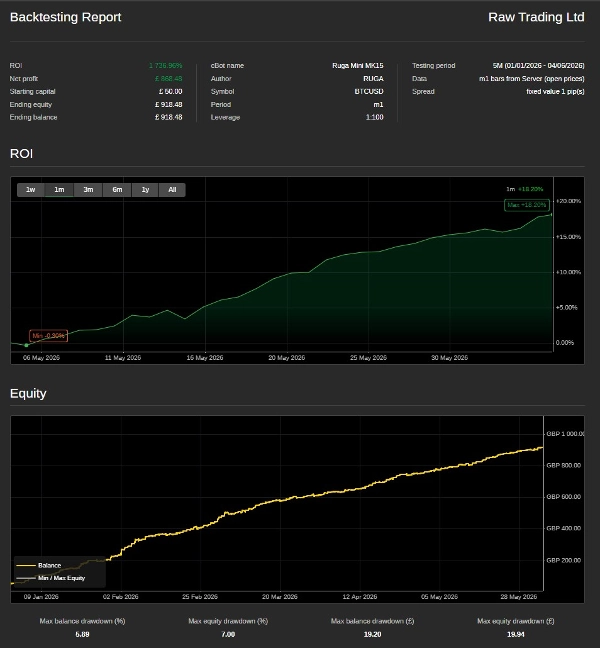600x648 pixels.
Task: Select the 1w range button
Action: pyautogui.click(x=31, y=190)
